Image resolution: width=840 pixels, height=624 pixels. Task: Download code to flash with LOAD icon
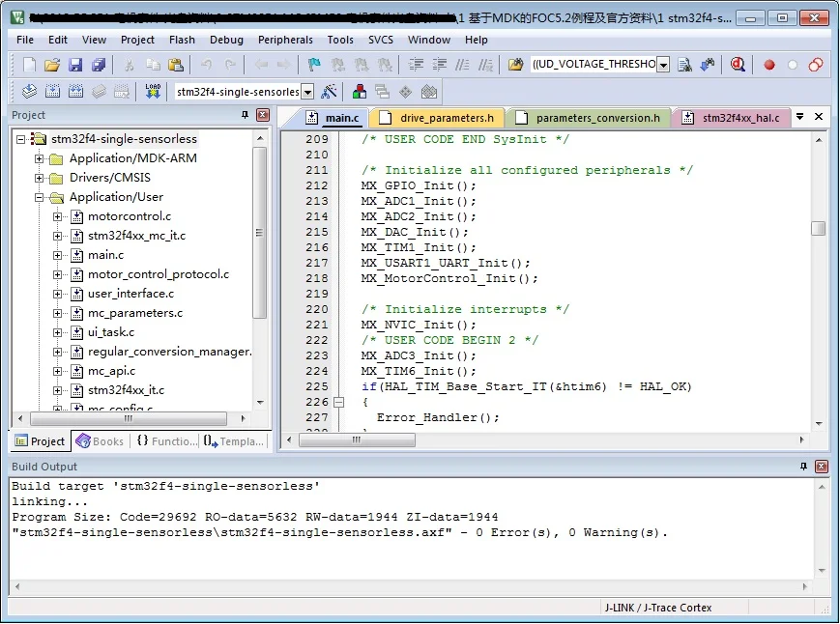pyautogui.click(x=153, y=92)
